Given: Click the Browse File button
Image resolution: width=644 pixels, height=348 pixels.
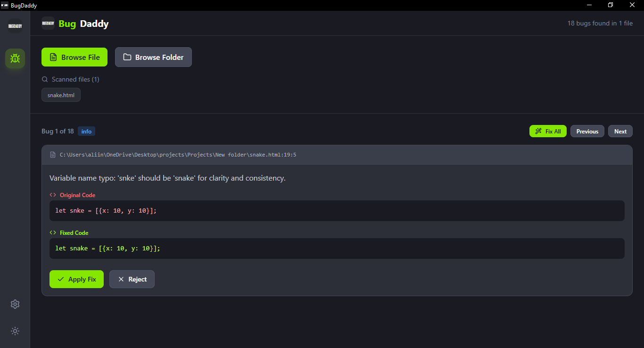Looking at the screenshot, I should pyautogui.click(x=74, y=57).
